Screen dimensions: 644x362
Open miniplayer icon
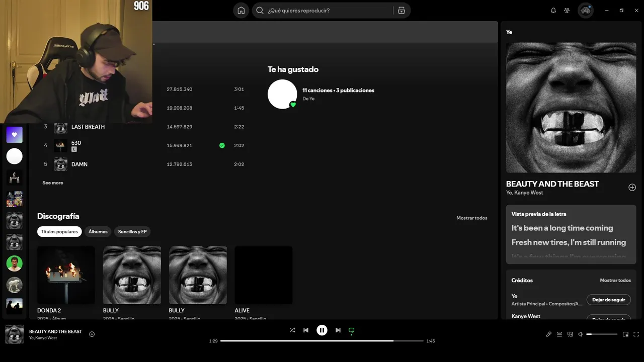click(626, 334)
